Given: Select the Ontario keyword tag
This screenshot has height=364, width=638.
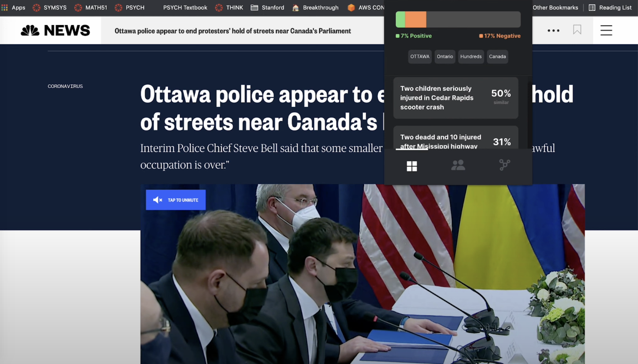Looking at the screenshot, I should [445, 57].
